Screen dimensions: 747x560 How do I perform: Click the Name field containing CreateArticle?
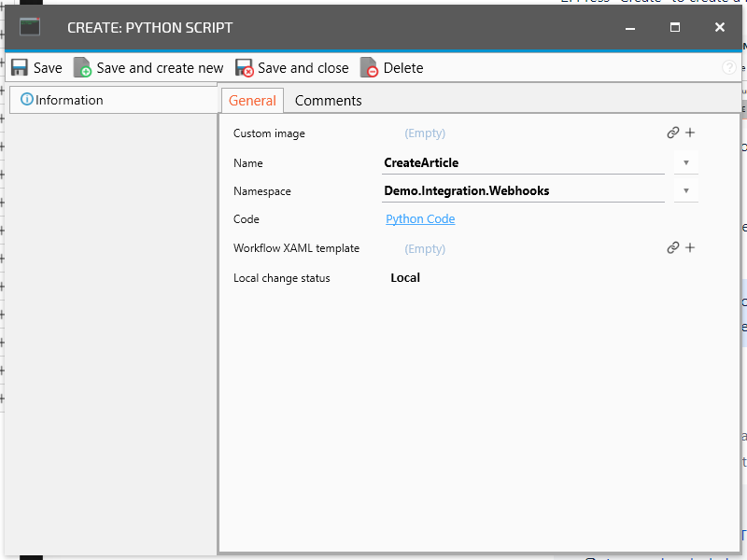[523, 162]
